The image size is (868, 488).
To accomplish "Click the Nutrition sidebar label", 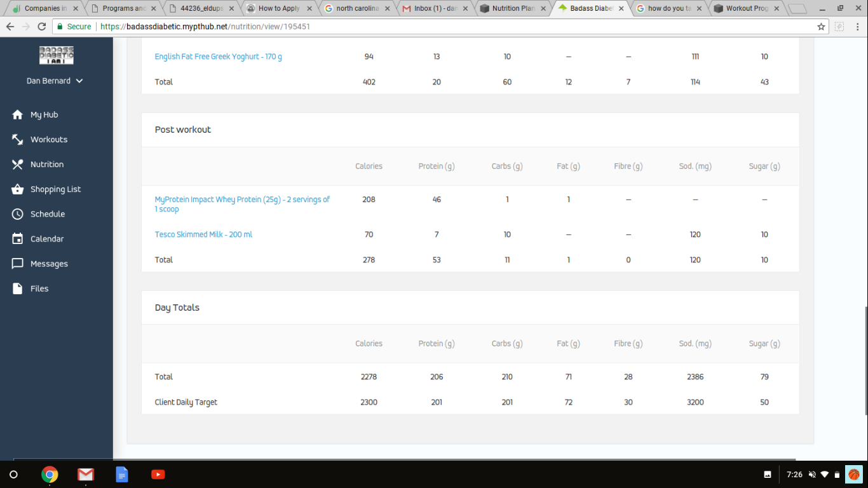I will (x=47, y=164).
